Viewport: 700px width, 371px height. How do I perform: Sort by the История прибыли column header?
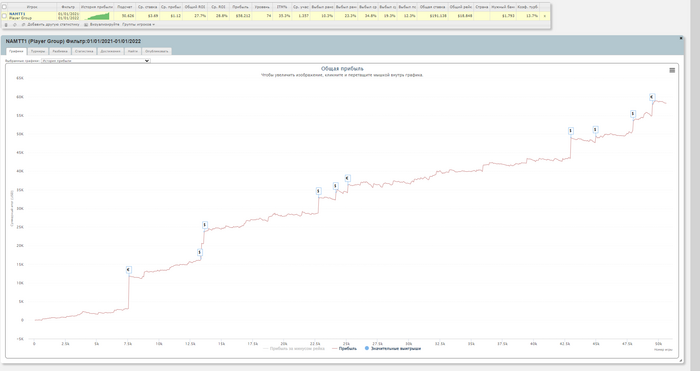(97, 7)
